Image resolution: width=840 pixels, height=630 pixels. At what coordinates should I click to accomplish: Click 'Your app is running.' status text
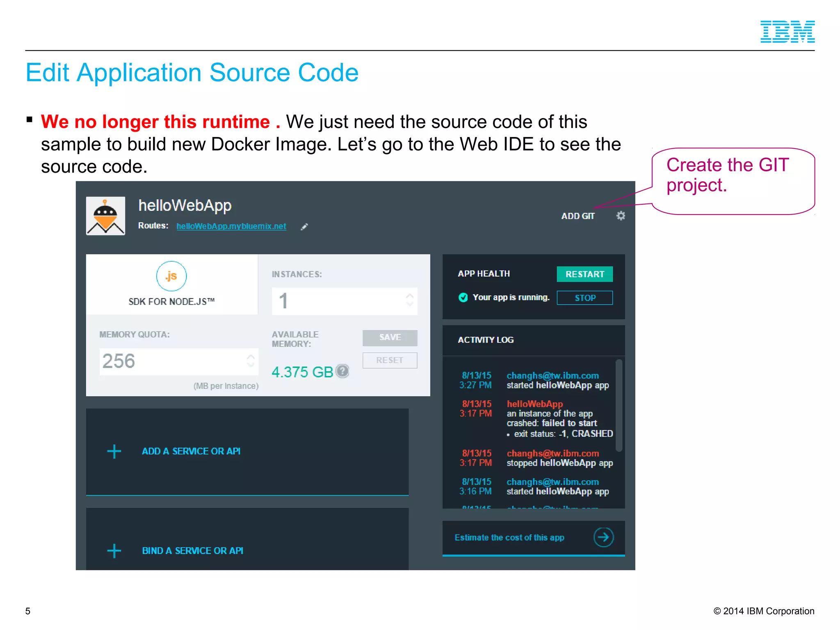(511, 297)
